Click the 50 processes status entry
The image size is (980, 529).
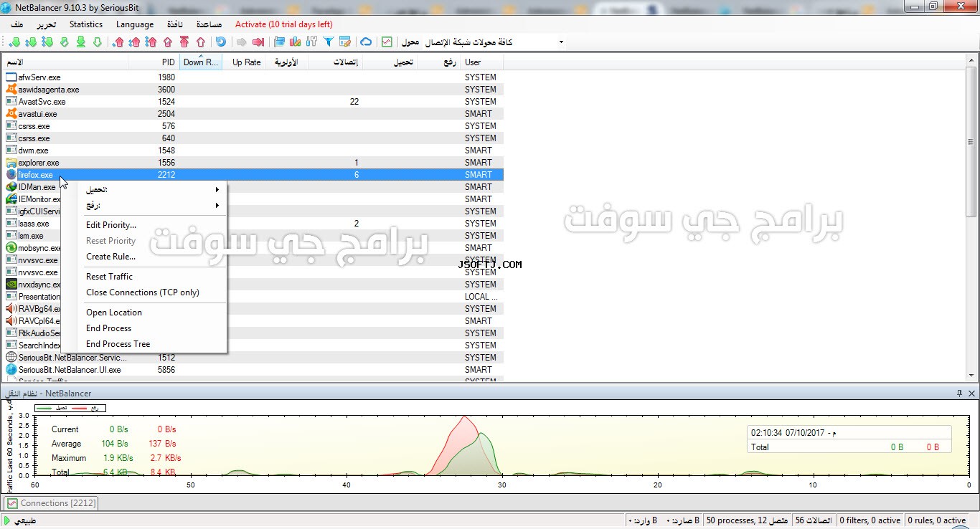point(746,520)
